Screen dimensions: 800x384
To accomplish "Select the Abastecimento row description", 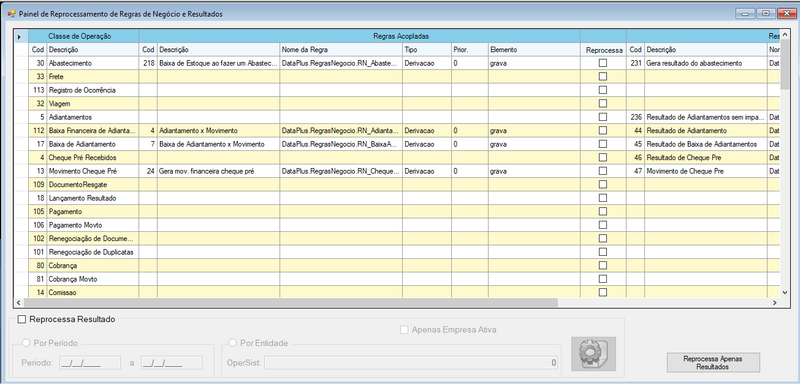I will click(92, 63).
